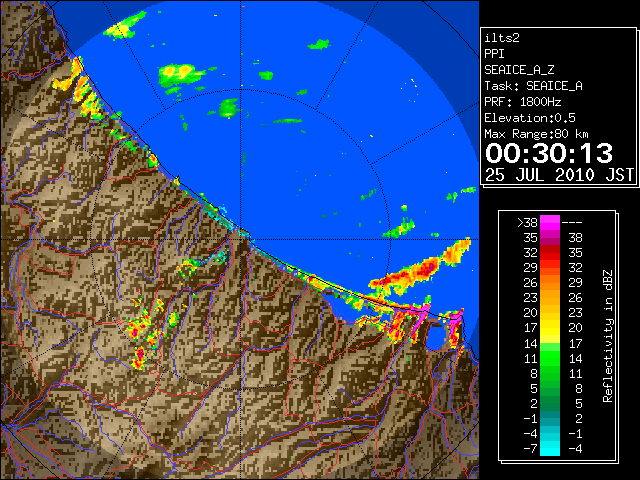Click the "---" legend entry
This screenshot has width=640, height=480.
click(572, 223)
